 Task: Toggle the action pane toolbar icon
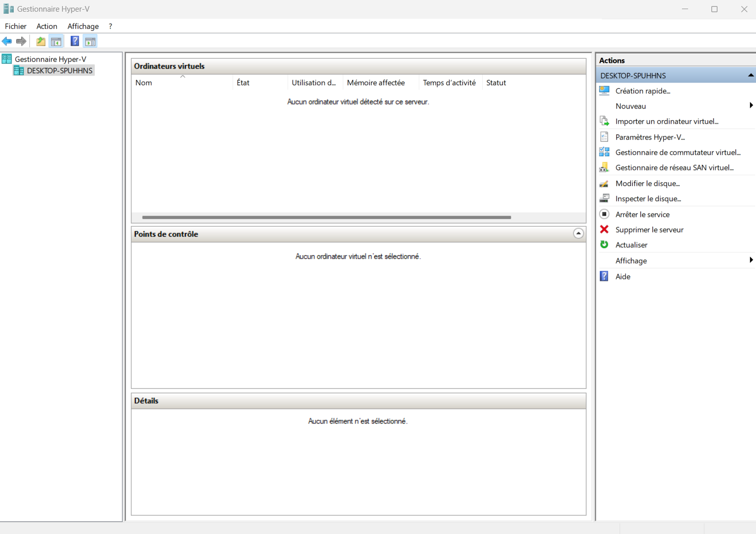tap(90, 42)
